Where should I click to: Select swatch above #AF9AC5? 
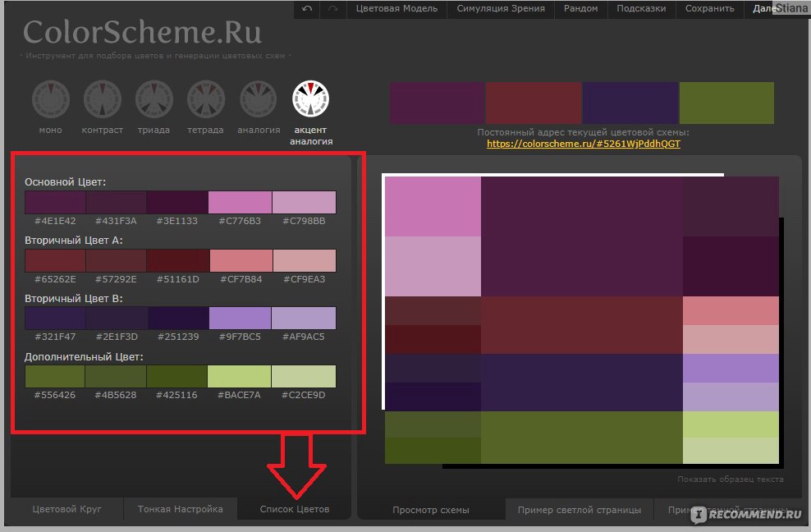pyautogui.click(x=304, y=319)
